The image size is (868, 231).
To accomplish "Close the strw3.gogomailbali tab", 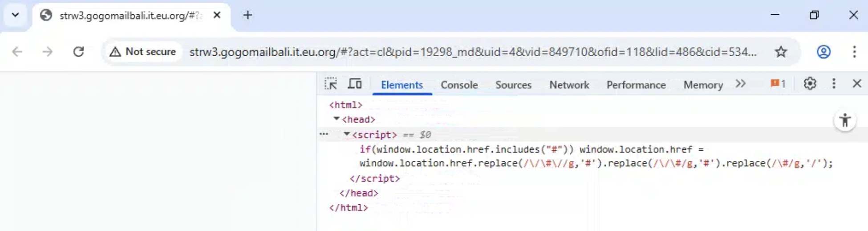I will click(217, 15).
